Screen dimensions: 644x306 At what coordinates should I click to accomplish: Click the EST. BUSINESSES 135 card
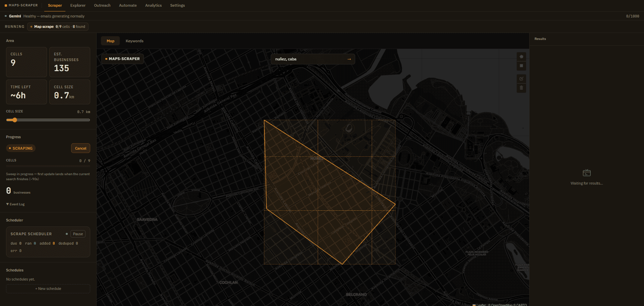[70, 62]
